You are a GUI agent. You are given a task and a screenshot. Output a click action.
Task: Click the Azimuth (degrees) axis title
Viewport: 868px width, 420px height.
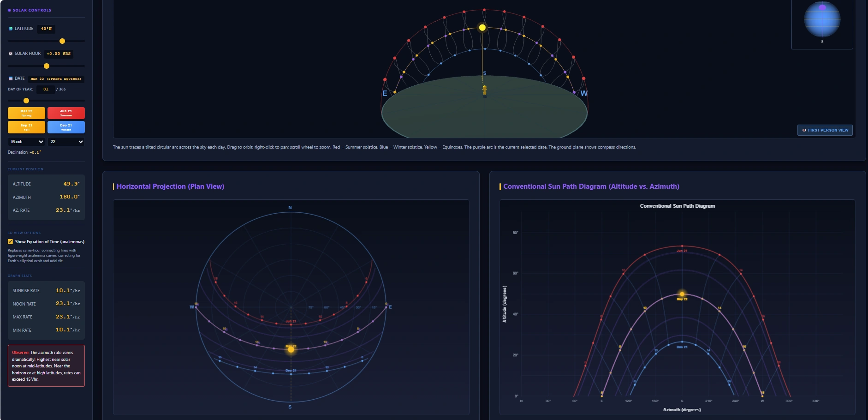[682, 410]
